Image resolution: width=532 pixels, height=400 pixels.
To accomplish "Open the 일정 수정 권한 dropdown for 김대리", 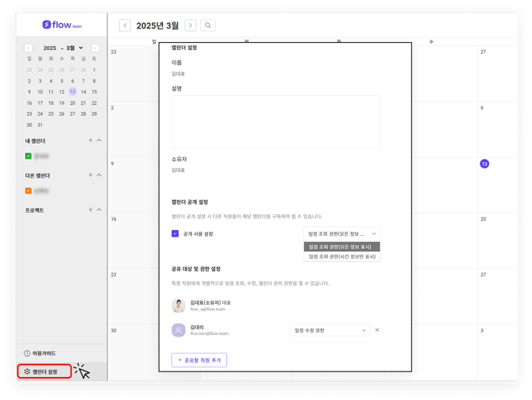I will pyautogui.click(x=330, y=330).
